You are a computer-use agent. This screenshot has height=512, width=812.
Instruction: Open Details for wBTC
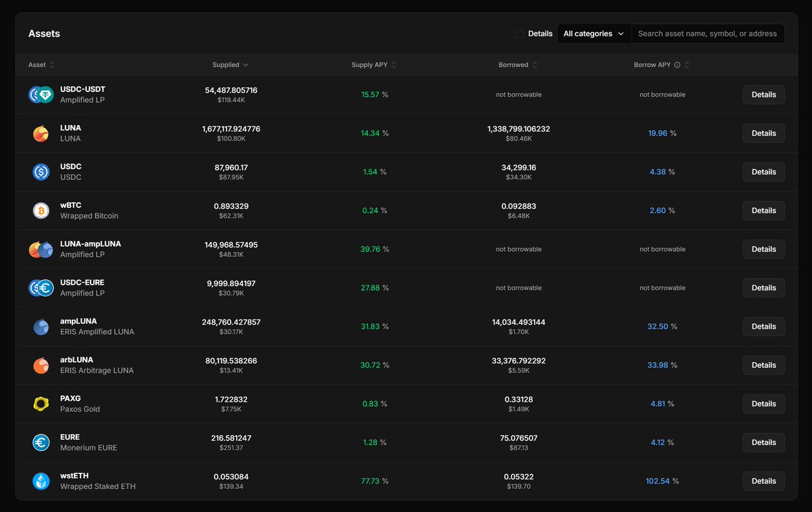(x=763, y=210)
